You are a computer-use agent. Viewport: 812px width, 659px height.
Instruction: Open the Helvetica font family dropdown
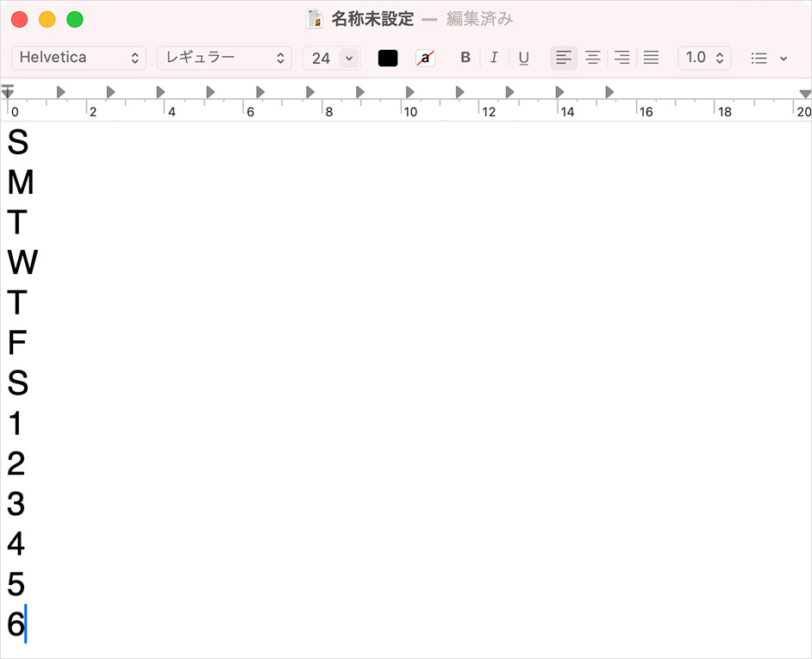pyautogui.click(x=78, y=58)
